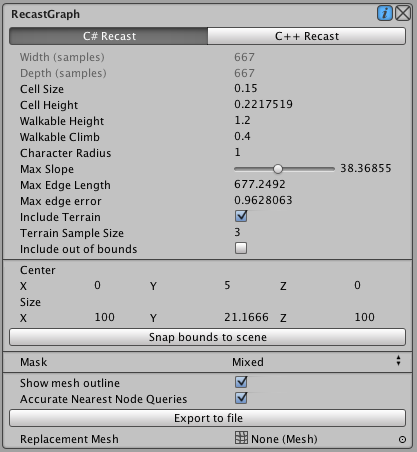Image resolution: width=417 pixels, height=452 pixels.
Task: Open the Replacement Mesh object picker circle
Action: tap(402, 439)
